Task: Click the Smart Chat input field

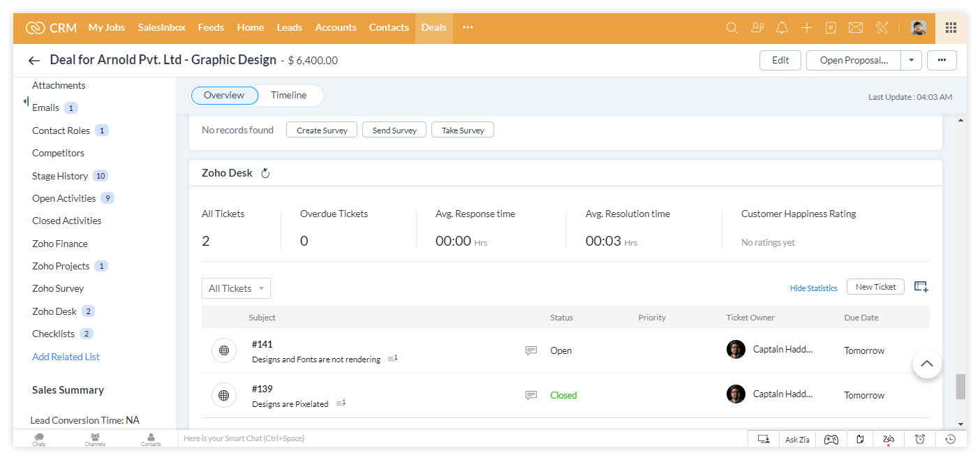Action: [462, 439]
